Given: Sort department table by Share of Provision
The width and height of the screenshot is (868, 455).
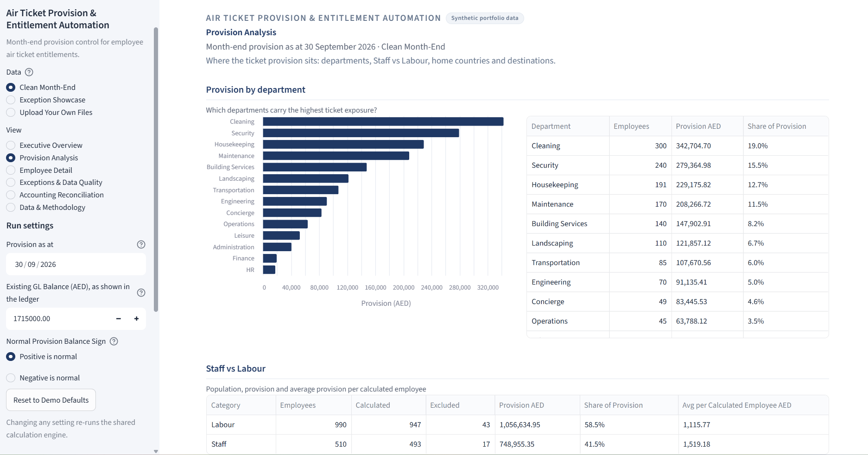Looking at the screenshot, I should point(786,126).
